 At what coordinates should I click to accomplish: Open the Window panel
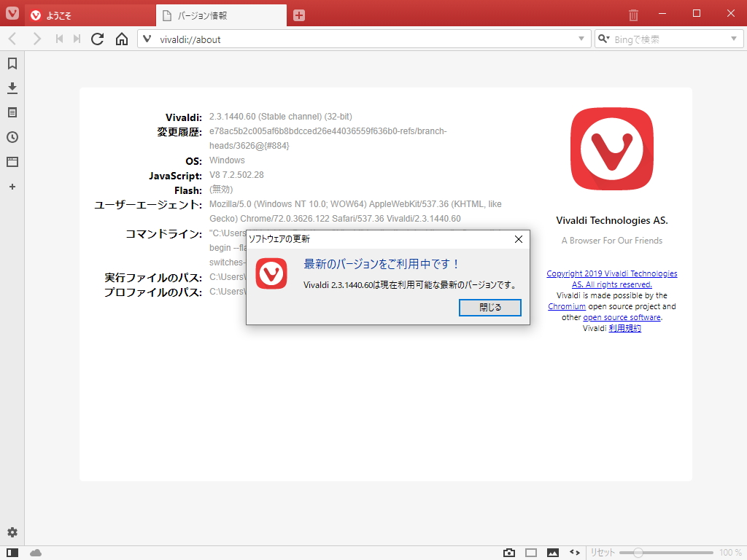tap(12, 162)
